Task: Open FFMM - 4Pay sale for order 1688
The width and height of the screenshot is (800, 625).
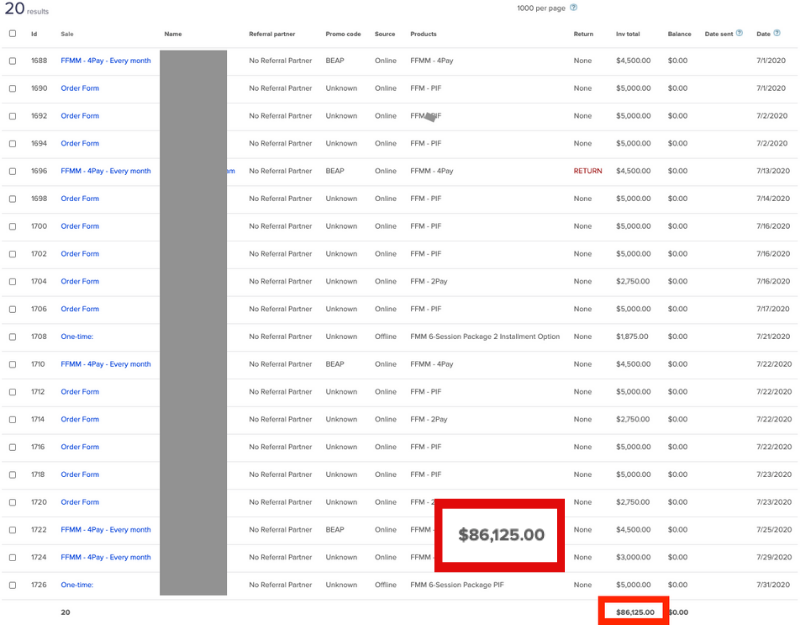Action: click(105, 61)
